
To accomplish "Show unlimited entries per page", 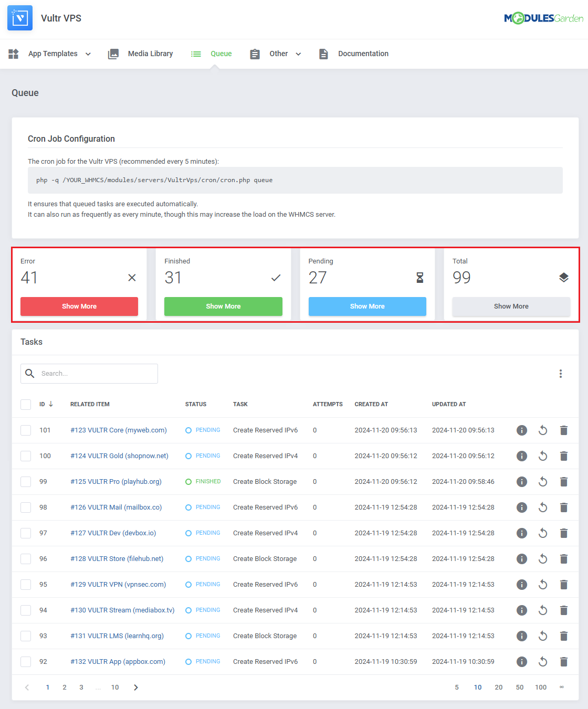I will coord(562,687).
